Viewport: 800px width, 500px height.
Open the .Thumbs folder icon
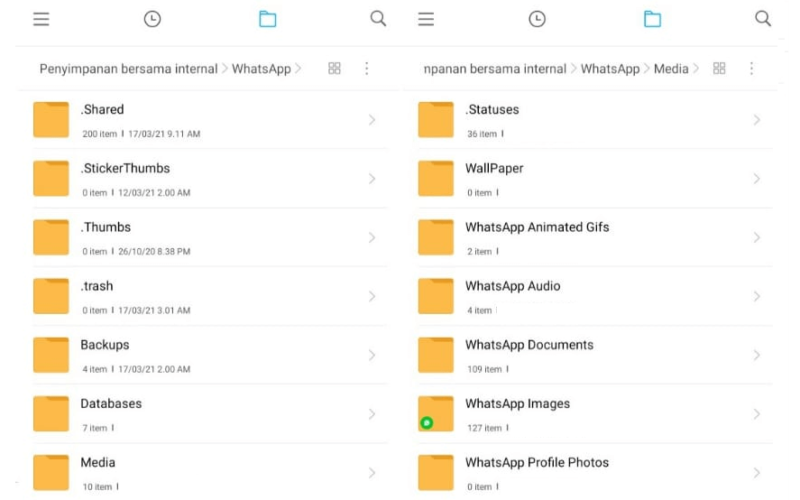tap(51, 237)
